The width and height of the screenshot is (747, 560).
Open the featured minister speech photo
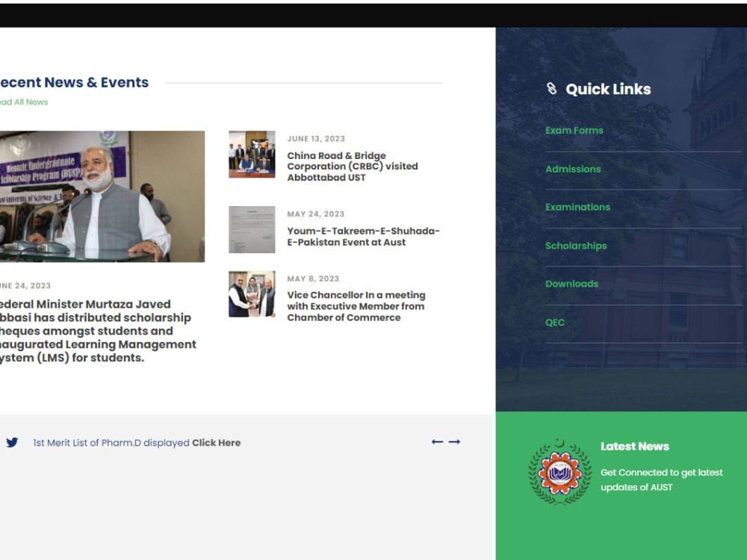click(x=102, y=196)
